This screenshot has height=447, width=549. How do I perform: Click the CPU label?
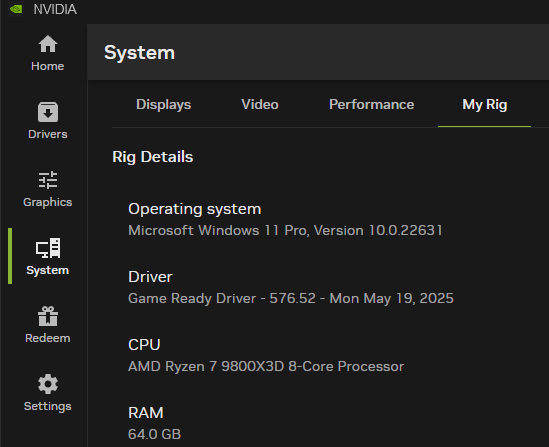(144, 345)
